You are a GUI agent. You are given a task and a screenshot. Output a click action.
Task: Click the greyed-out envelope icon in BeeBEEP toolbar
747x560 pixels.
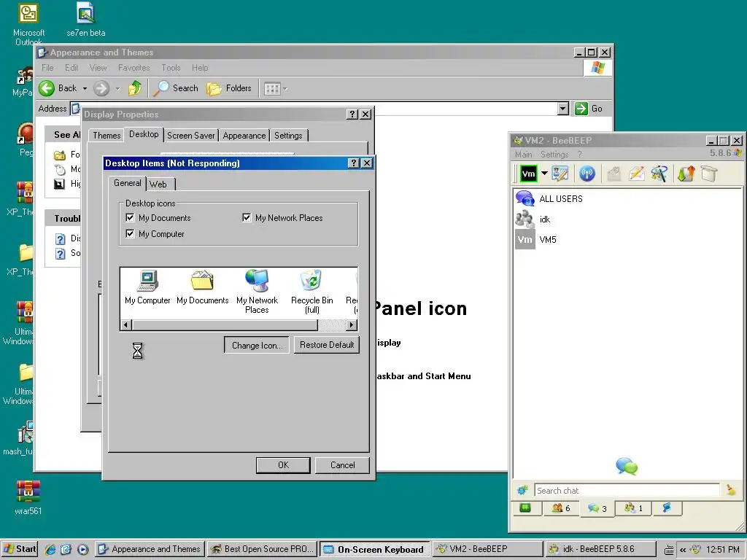(614, 174)
